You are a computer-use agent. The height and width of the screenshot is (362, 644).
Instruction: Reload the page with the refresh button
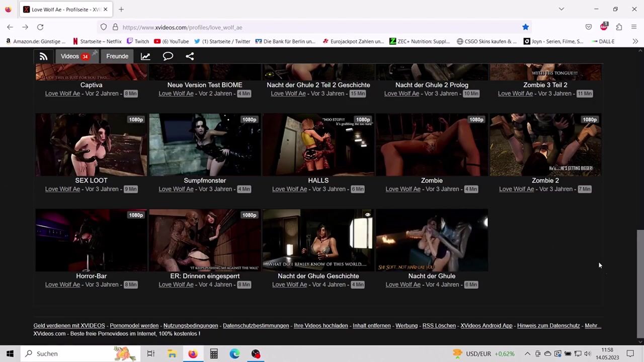pos(40,27)
